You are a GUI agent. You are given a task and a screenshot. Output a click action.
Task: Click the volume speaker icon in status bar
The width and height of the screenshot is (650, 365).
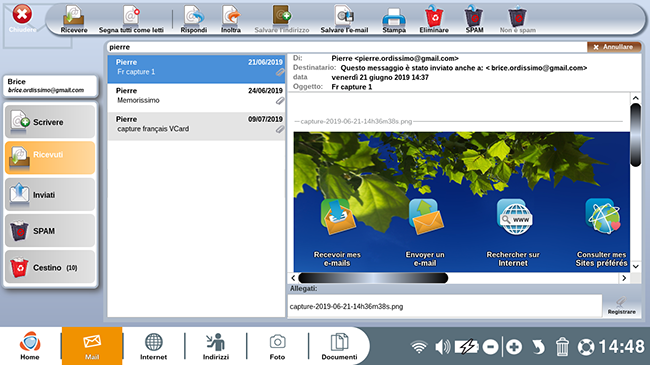coord(442,346)
